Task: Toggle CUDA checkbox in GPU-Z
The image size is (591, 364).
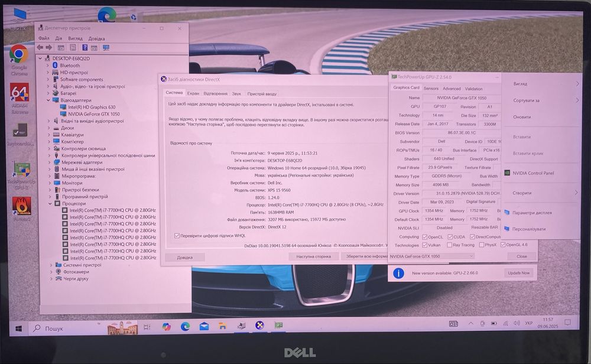Action: [x=450, y=236]
